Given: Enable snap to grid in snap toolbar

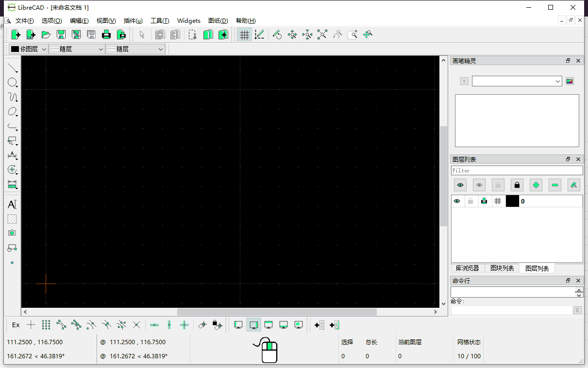Looking at the screenshot, I should pos(45,325).
